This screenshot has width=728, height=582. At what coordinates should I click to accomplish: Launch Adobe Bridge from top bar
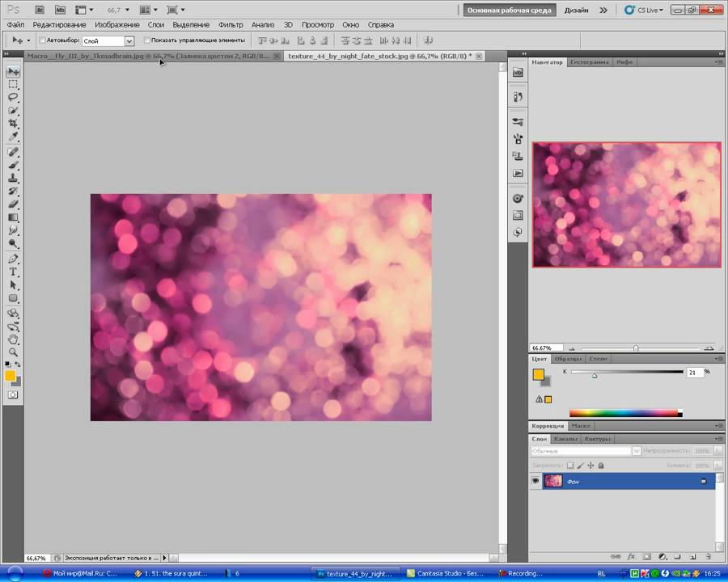tap(41, 11)
